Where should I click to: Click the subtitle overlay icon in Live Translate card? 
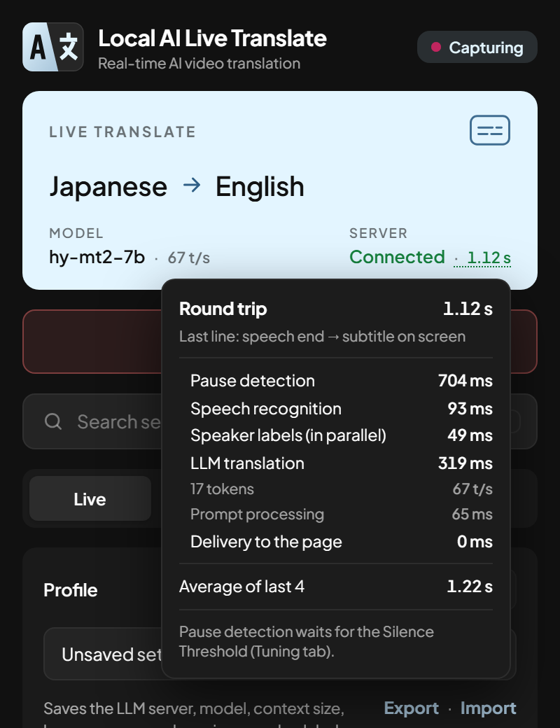(x=490, y=130)
